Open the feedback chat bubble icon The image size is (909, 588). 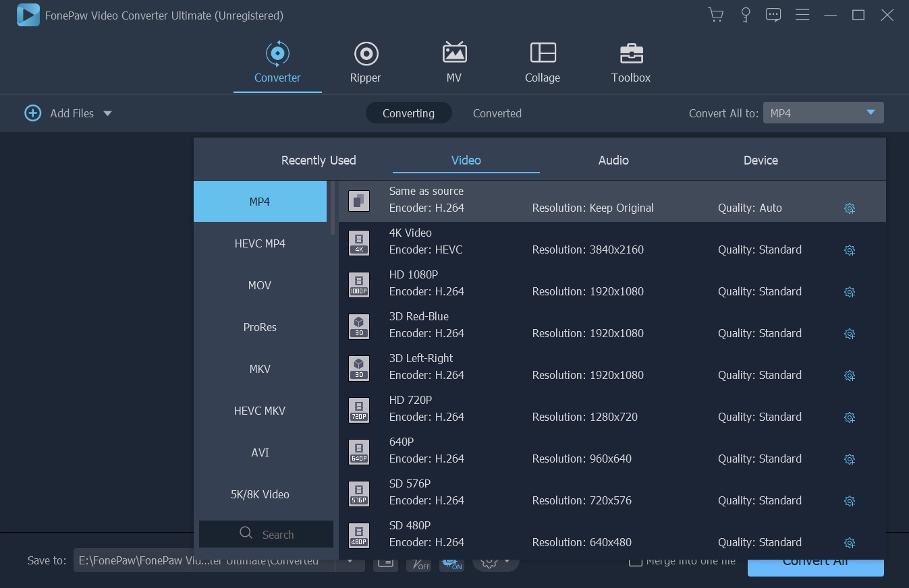point(773,15)
